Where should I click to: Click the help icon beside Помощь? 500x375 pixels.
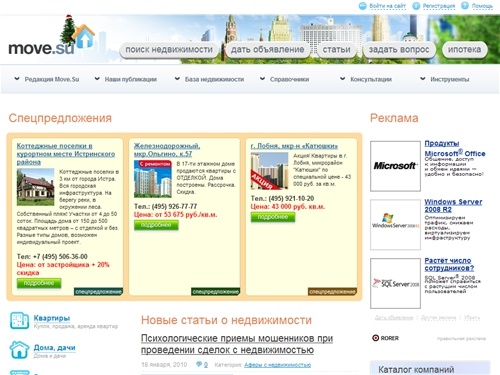point(465,6)
